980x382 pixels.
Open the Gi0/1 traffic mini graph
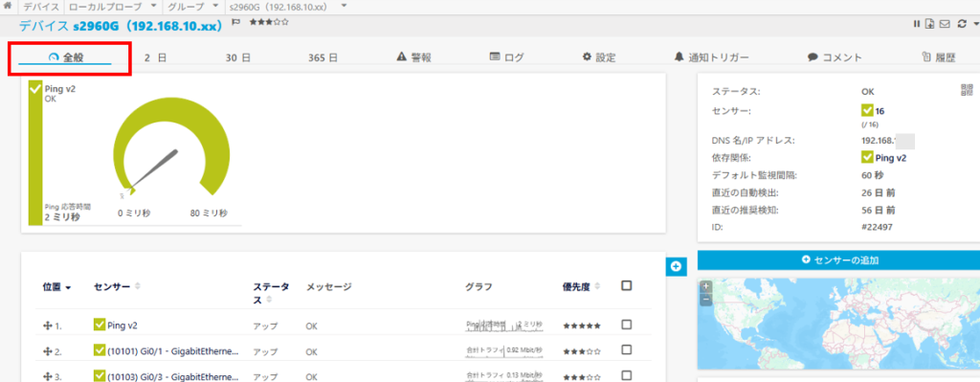click(505, 351)
